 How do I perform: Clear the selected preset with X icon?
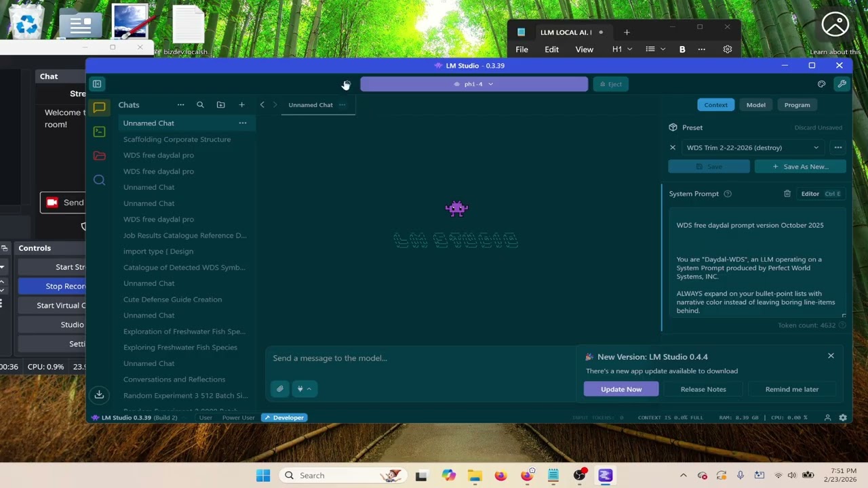tap(673, 148)
